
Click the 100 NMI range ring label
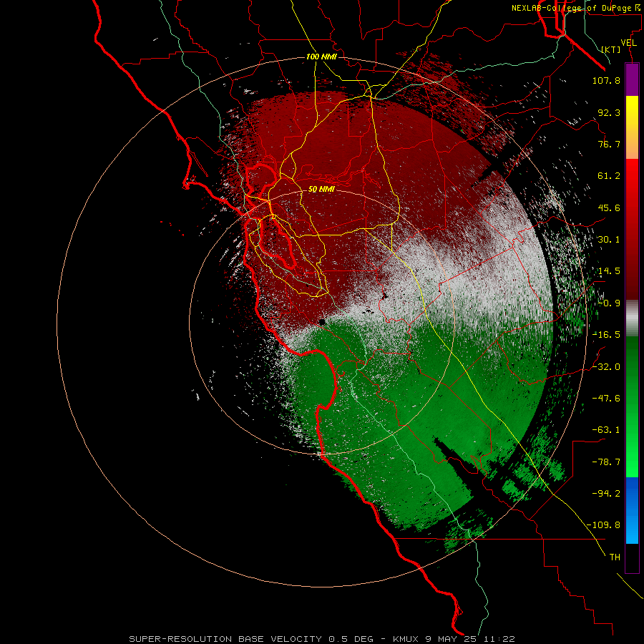click(x=321, y=57)
